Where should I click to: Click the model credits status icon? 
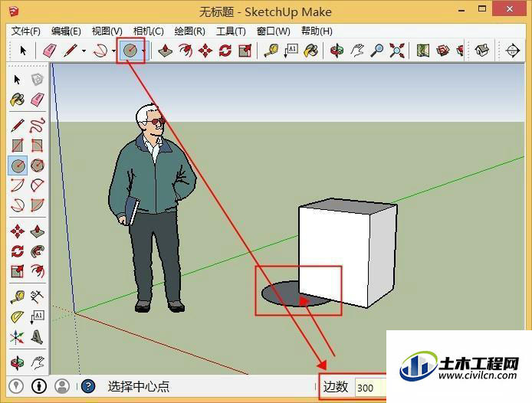point(39,386)
